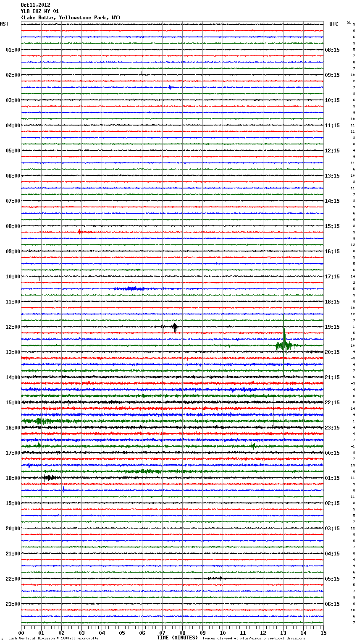Image resolution: width=357 pixels, height=644 pixels.
Task: Click the minute 03 tick label on x-axis
Action: [x=81, y=633]
